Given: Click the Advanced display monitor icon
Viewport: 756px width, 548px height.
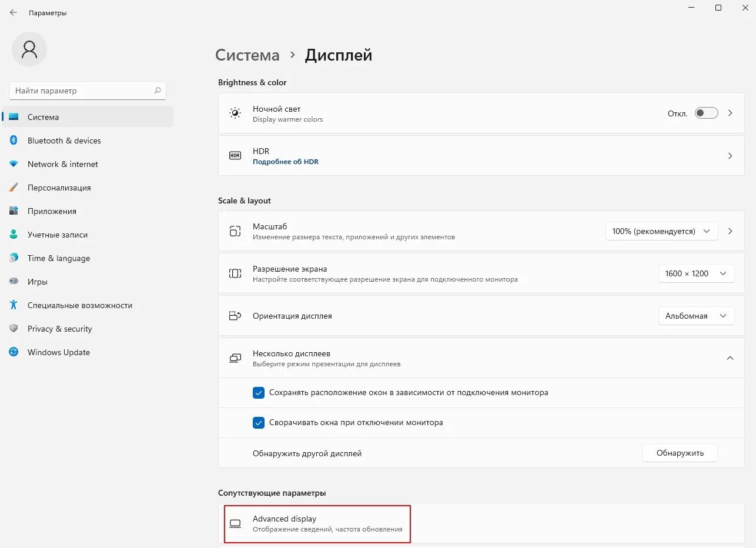Looking at the screenshot, I should [236, 523].
